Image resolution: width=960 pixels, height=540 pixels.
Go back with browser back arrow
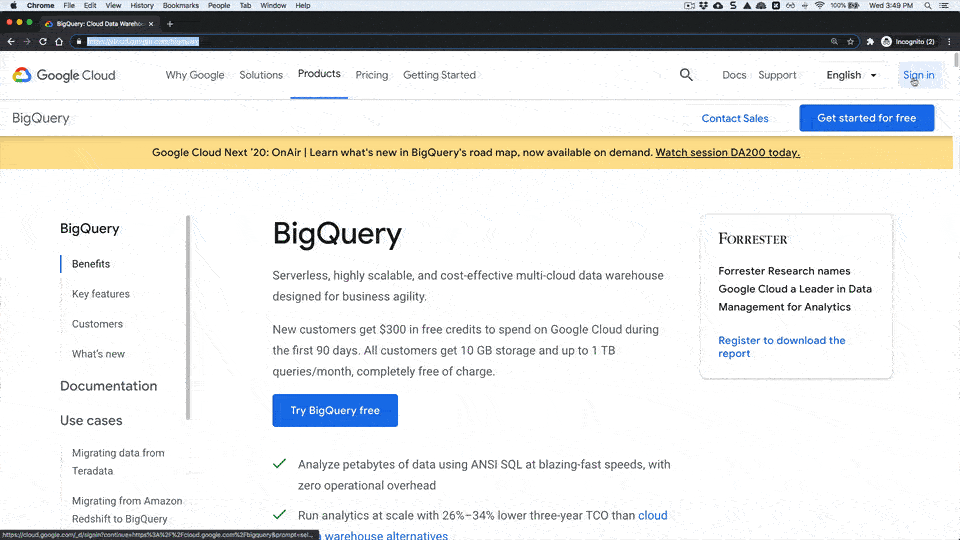[11, 42]
